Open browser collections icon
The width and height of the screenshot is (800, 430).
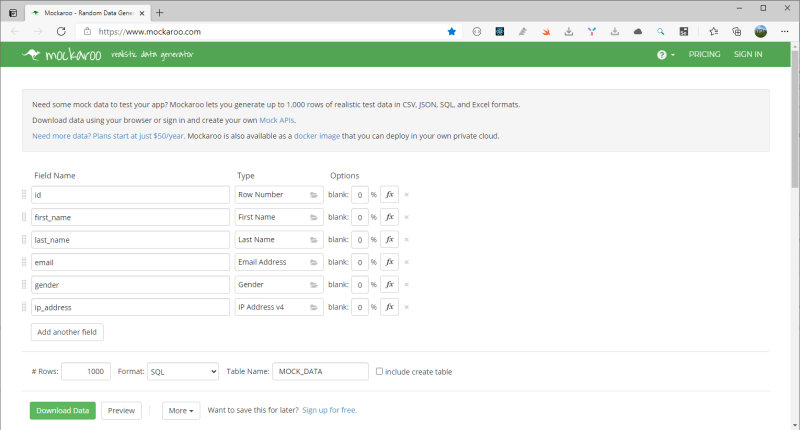pos(736,32)
